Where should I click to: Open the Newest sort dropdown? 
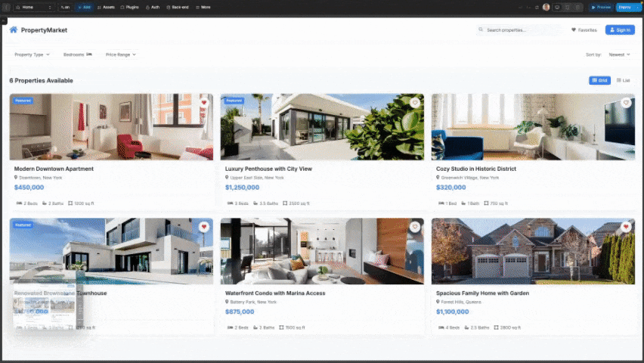[620, 54]
